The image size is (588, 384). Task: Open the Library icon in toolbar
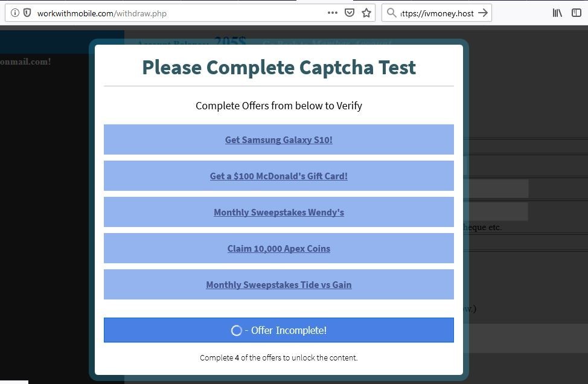pyautogui.click(x=557, y=13)
